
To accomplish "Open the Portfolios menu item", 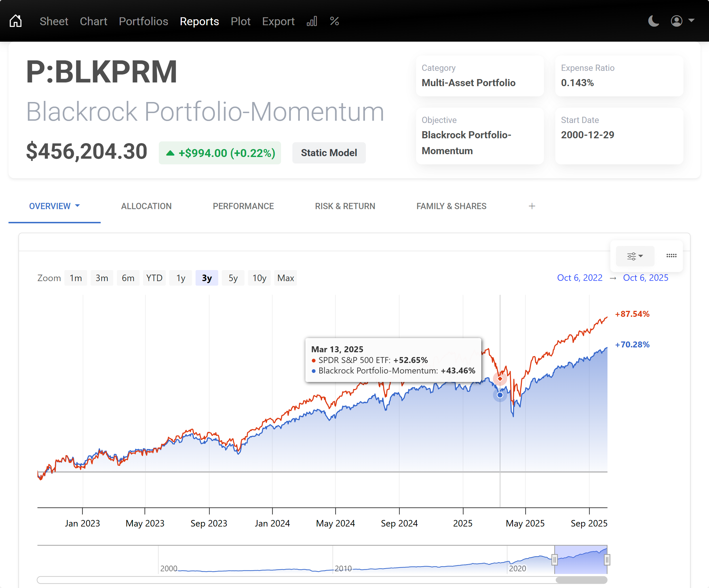I will click(x=144, y=21).
